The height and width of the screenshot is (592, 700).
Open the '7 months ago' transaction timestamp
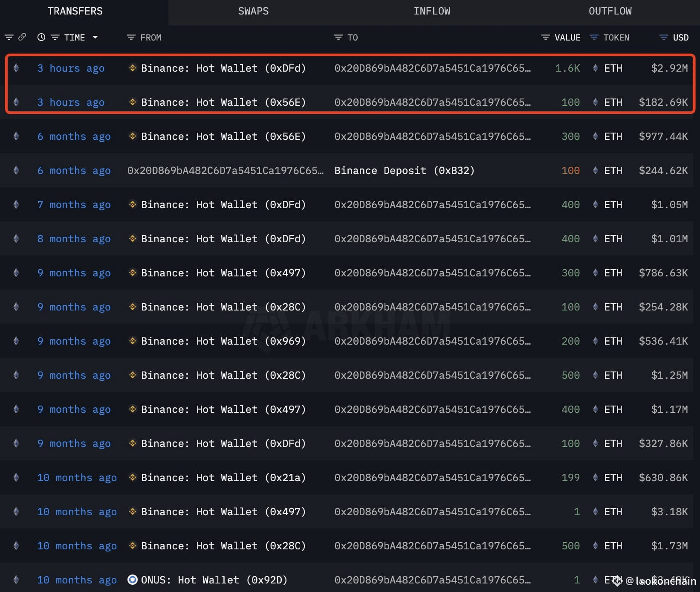[x=74, y=205]
